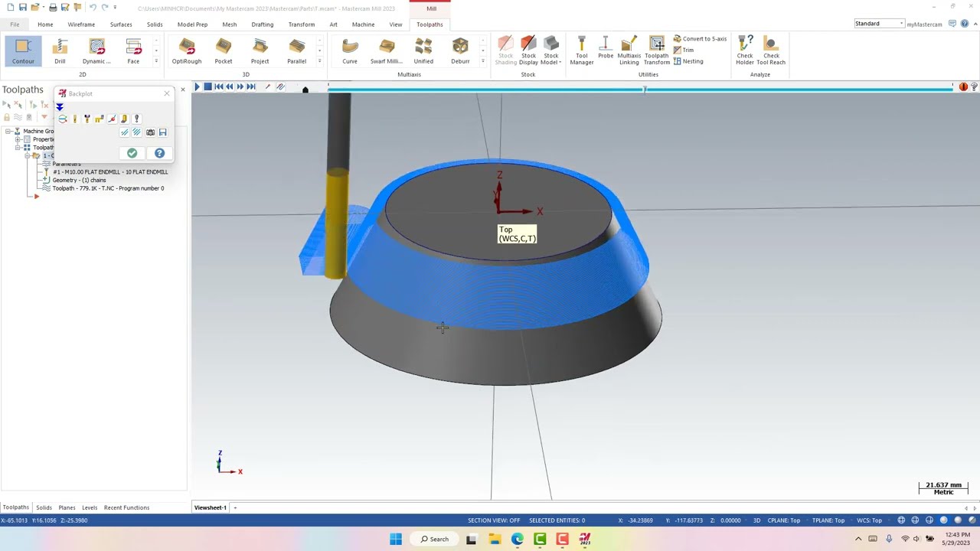Open the OptiRough 3D toolpath
Image resolution: width=980 pixels, height=551 pixels.
[x=187, y=52]
